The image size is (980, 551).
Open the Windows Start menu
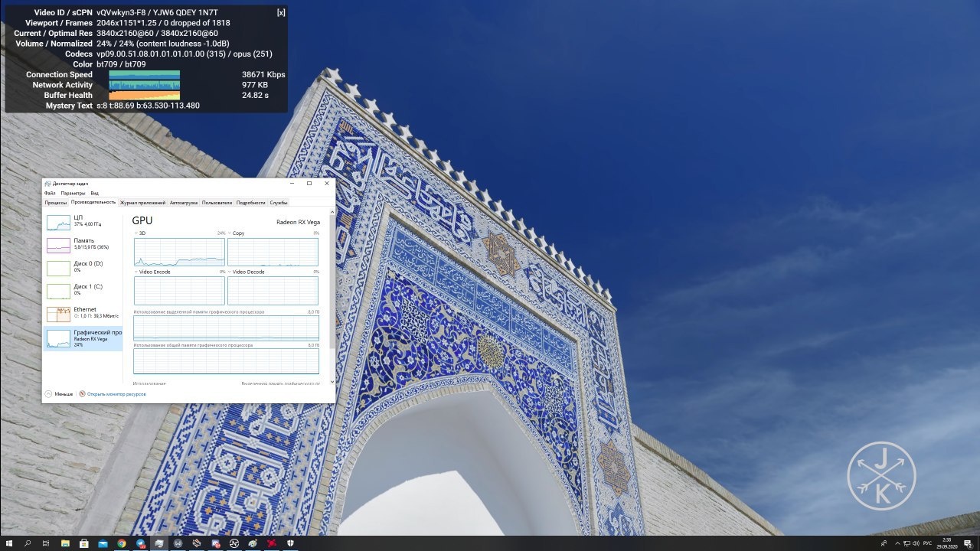(x=9, y=543)
